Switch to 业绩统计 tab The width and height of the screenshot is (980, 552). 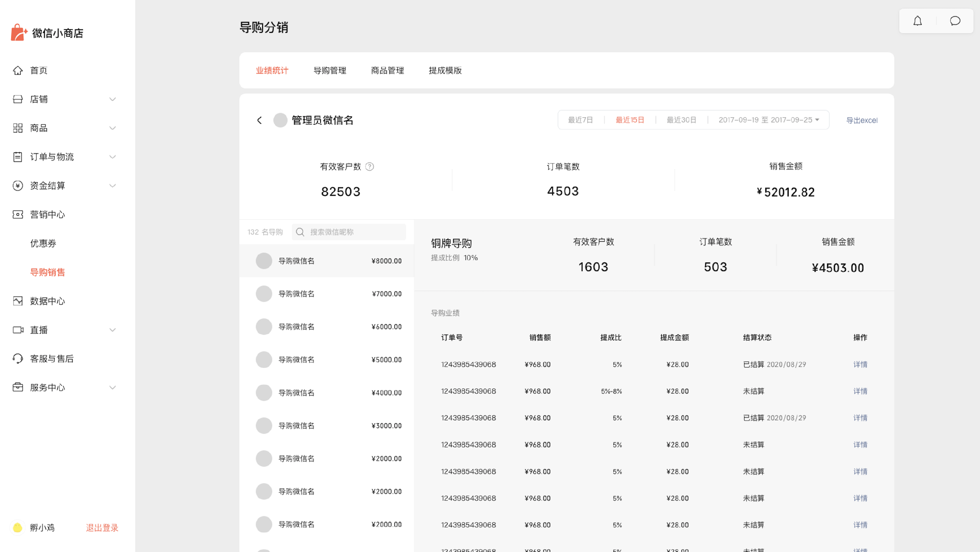coord(272,70)
